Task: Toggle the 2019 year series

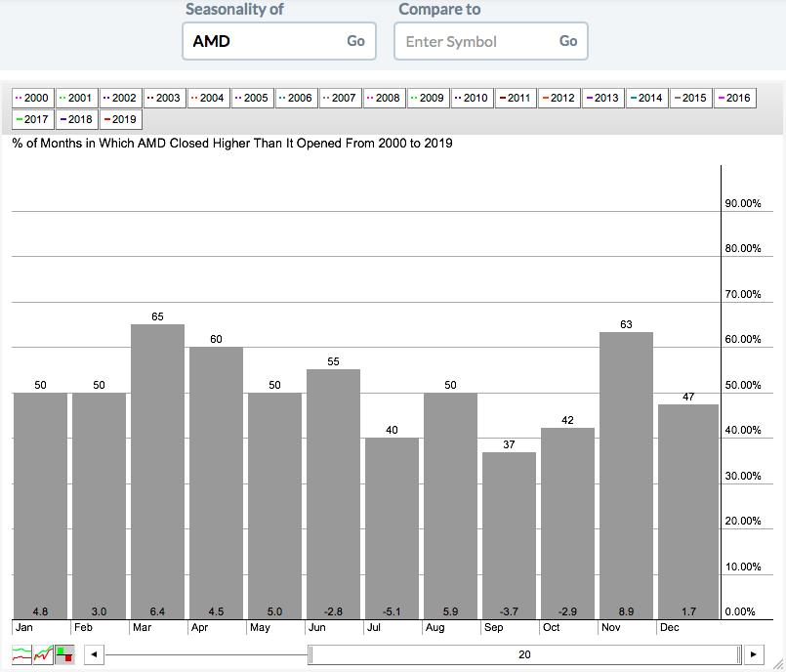Action: (x=120, y=119)
